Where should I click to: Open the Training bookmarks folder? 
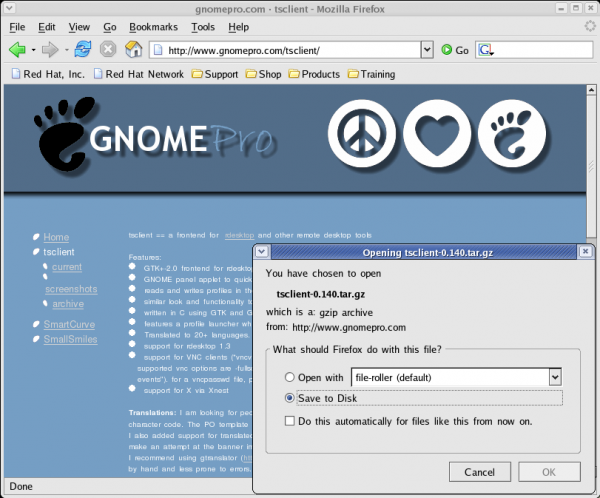coord(371,74)
